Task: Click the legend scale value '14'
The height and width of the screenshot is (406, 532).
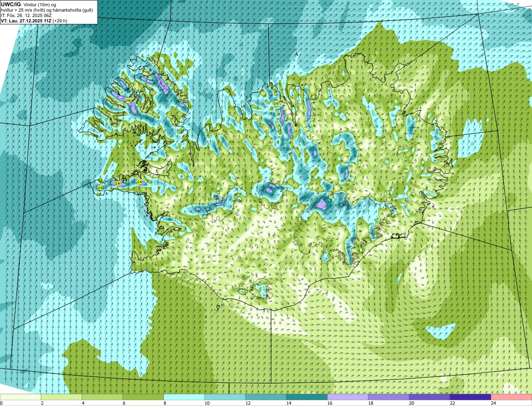Action: point(289,403)
